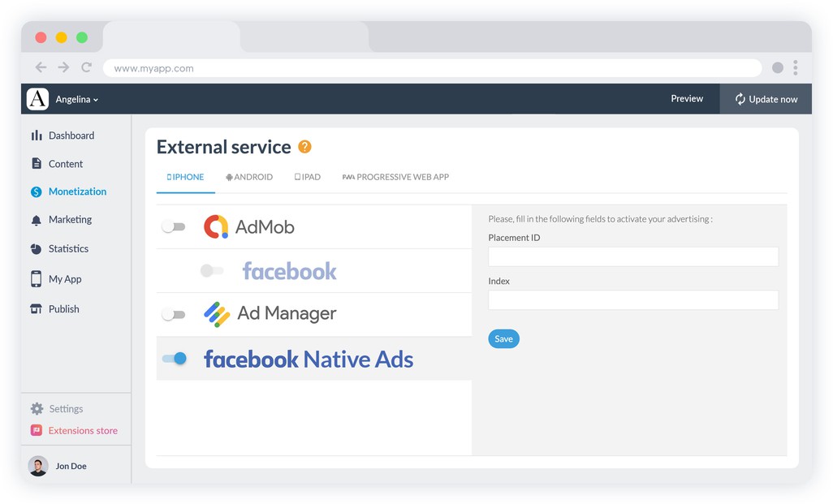This screenshot has height=504, width=833.
Task: Click the Preview button
Action: [x=686, y=99]
